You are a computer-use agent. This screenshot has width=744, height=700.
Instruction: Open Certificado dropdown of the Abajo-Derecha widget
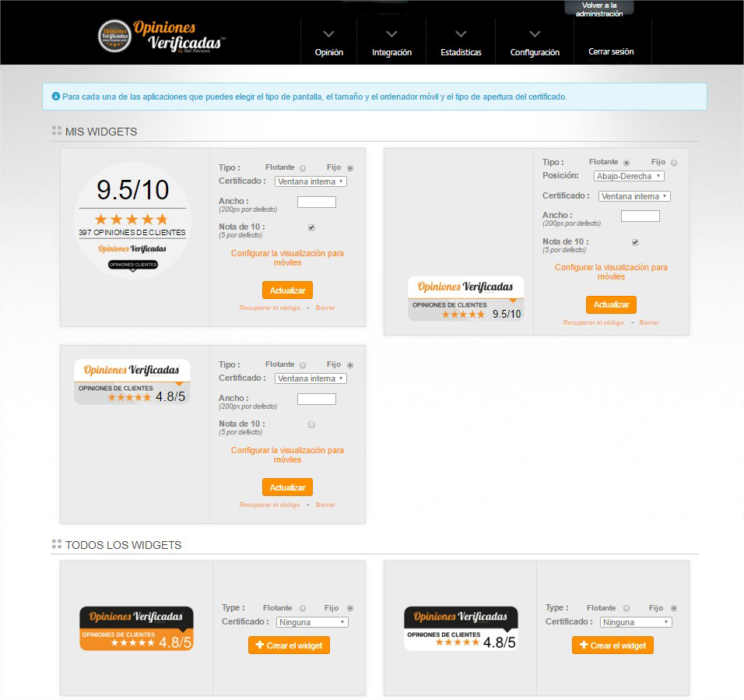(634, 196)
